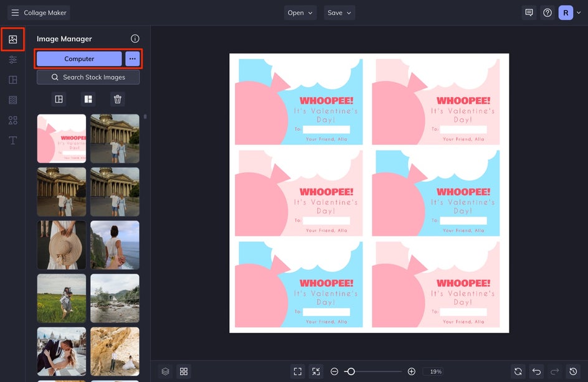The height and width of the screenshot is (382, 588).
Task: Zoom in with the plus button
Action: [x=411, y=371]
